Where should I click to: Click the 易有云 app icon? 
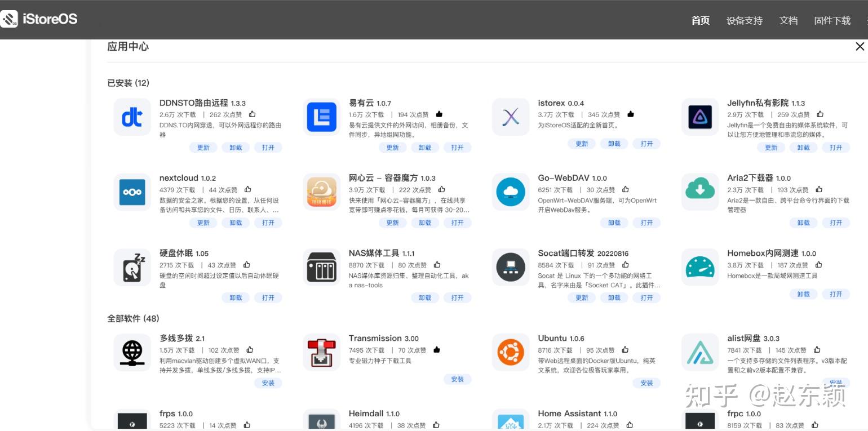(322, 117)
